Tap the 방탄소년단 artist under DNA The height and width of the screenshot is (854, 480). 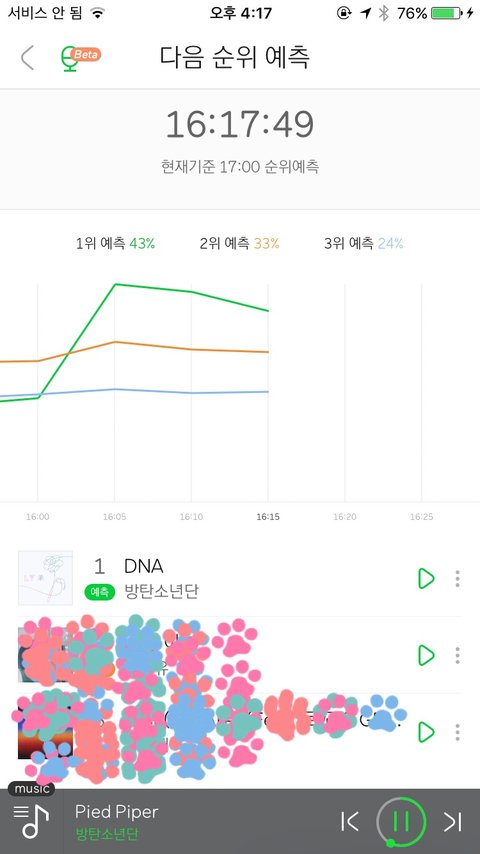pyautogui.click(x=161, y=591)
